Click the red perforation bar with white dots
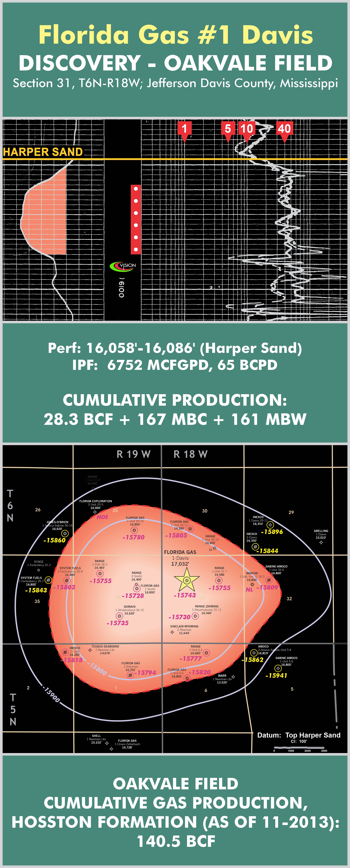Screen dimensions: 350x868 pyautogui.click(x=136, y=219)
